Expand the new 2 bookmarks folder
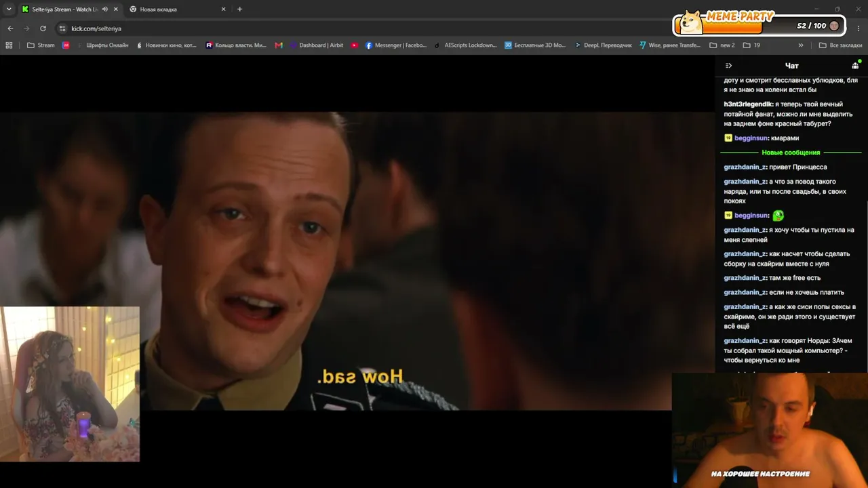The image size is (868, 488). click(x=722, y=45)
